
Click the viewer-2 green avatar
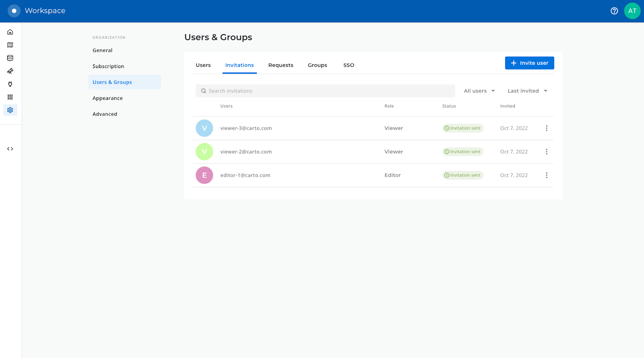204,152
